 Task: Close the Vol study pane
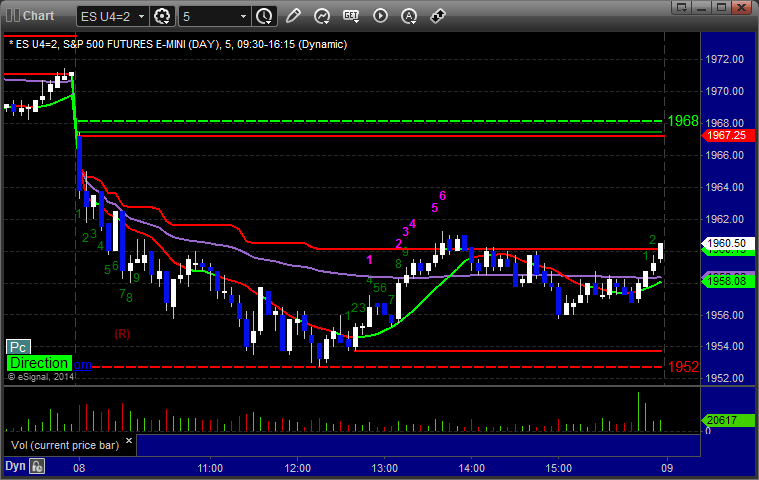[x=129, y=440]
